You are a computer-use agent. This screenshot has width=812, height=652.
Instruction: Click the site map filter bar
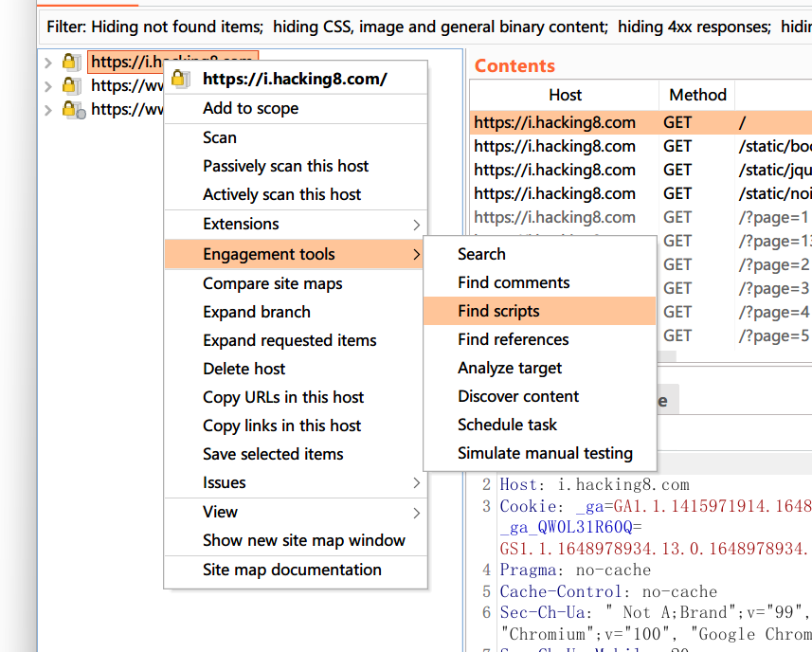(x=425, y=27)
